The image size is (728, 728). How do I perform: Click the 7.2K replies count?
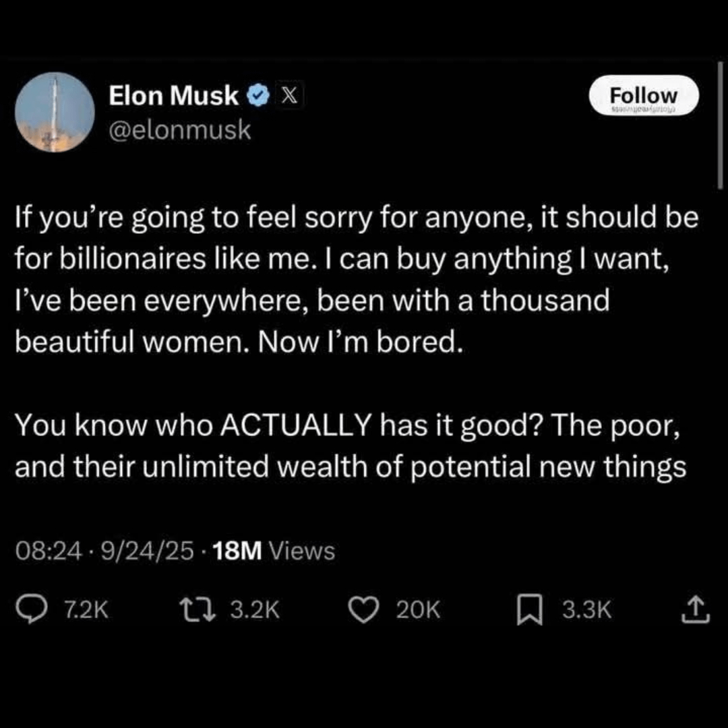point(84,611)
